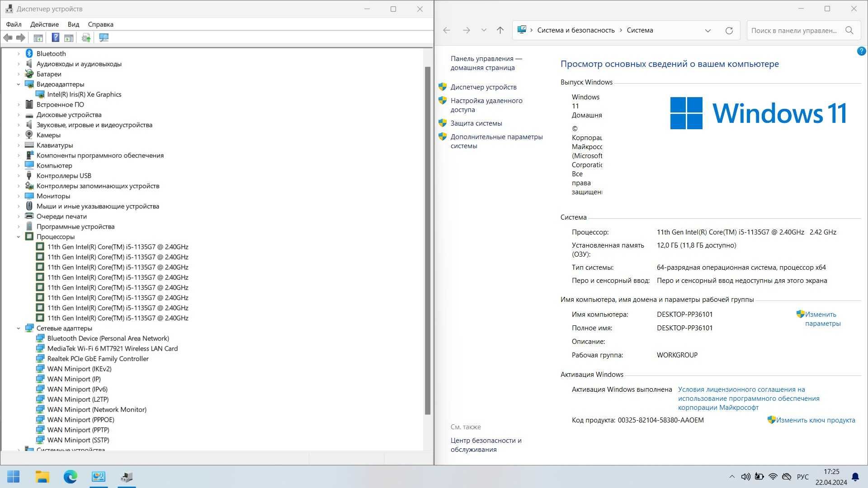
Task: Open the license terms Майкрософт link
Action: pos(749,399)
